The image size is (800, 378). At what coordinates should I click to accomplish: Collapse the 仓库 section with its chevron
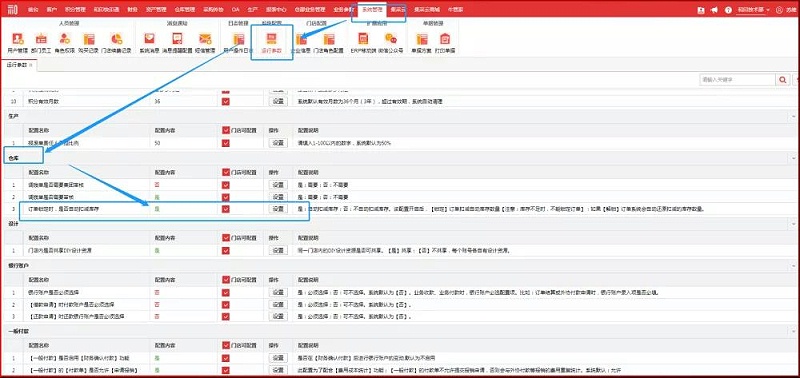[x=794, y=159]
